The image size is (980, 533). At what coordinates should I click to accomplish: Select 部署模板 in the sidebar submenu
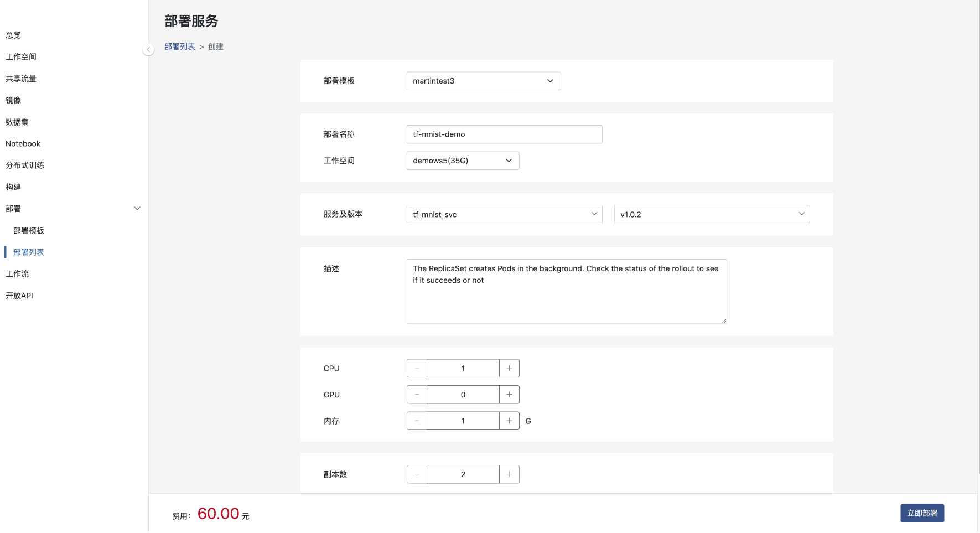(29, 231)
